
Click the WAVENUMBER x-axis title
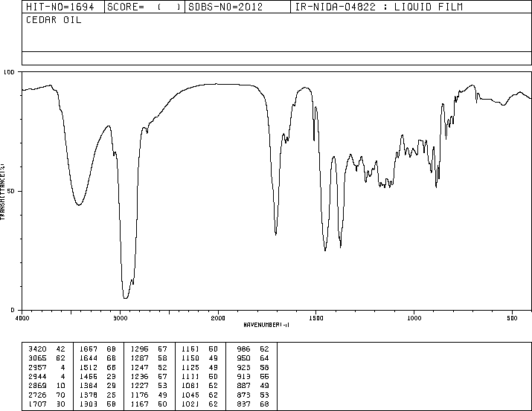tap(266, 325)
